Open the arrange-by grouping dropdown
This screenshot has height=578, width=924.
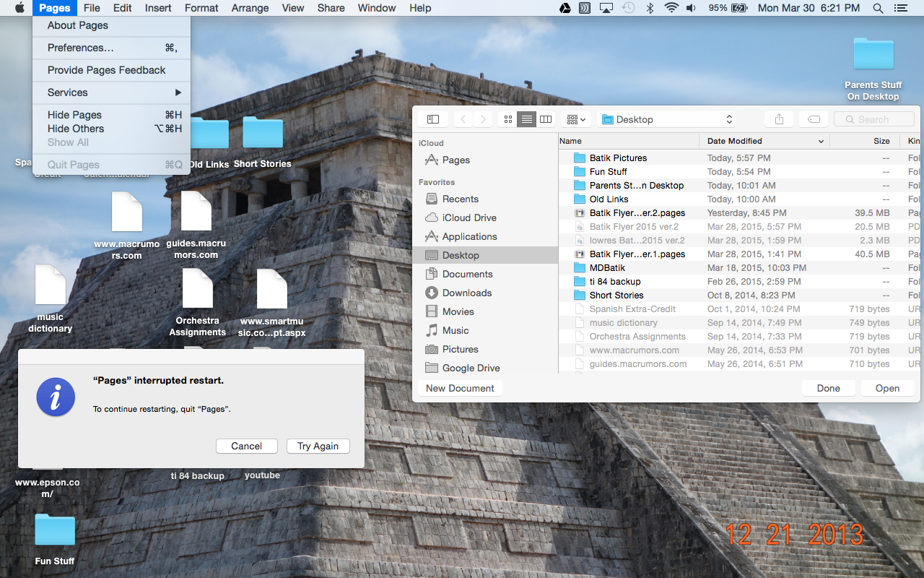pos(575,118)
